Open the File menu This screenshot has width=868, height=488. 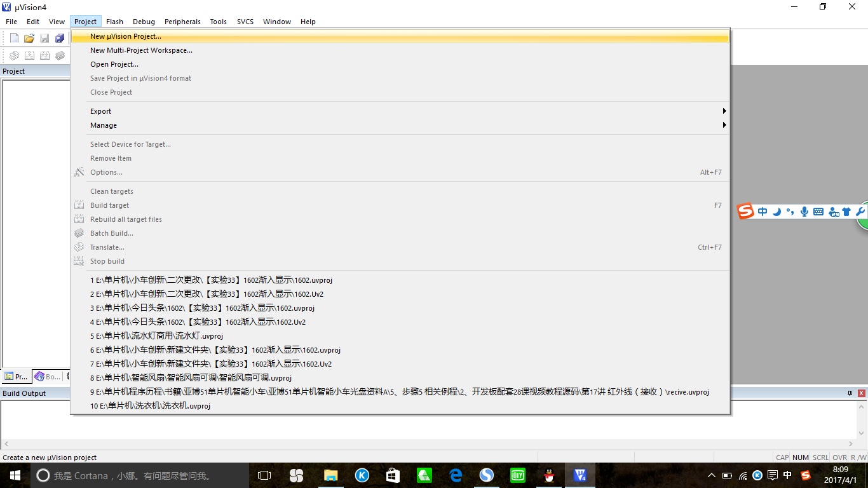click(11, 22)
